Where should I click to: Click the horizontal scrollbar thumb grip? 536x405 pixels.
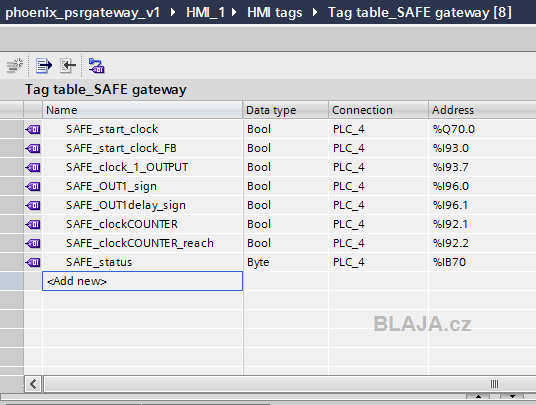coord(494,384)
